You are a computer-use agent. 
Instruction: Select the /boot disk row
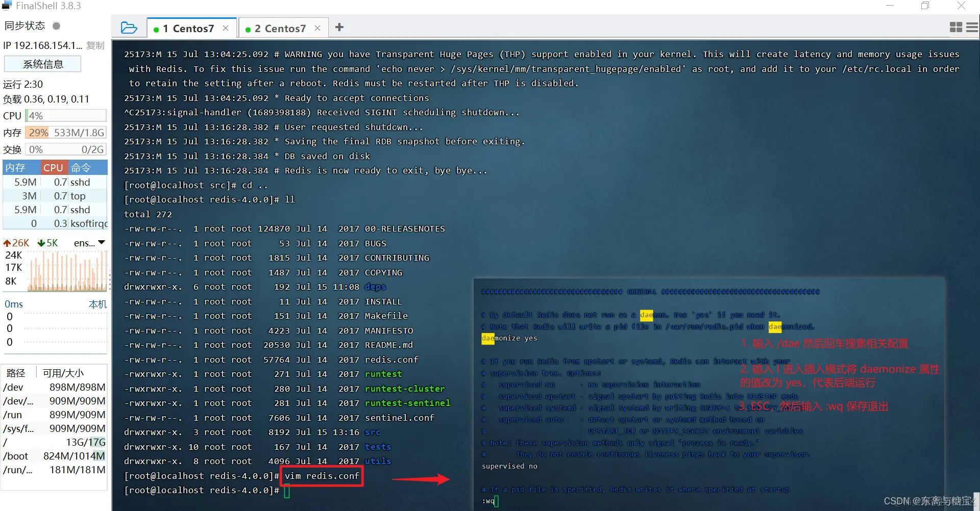click(x=55, y=456)
